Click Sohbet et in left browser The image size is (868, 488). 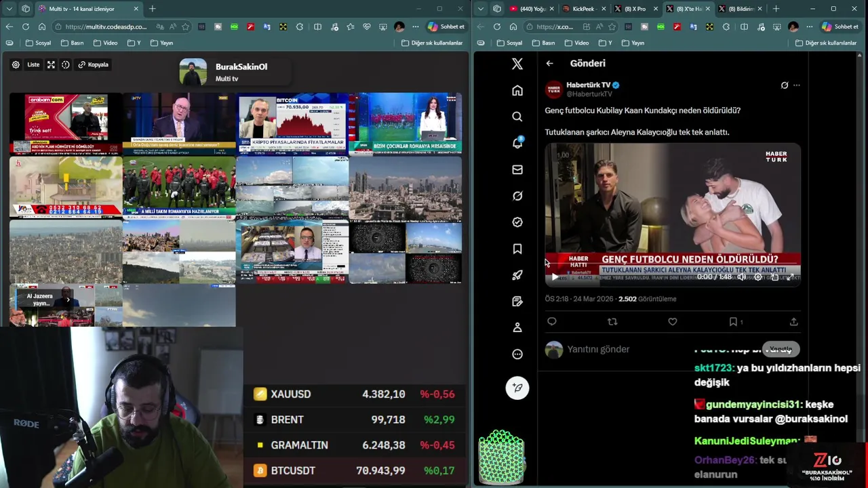pos(446,26)
